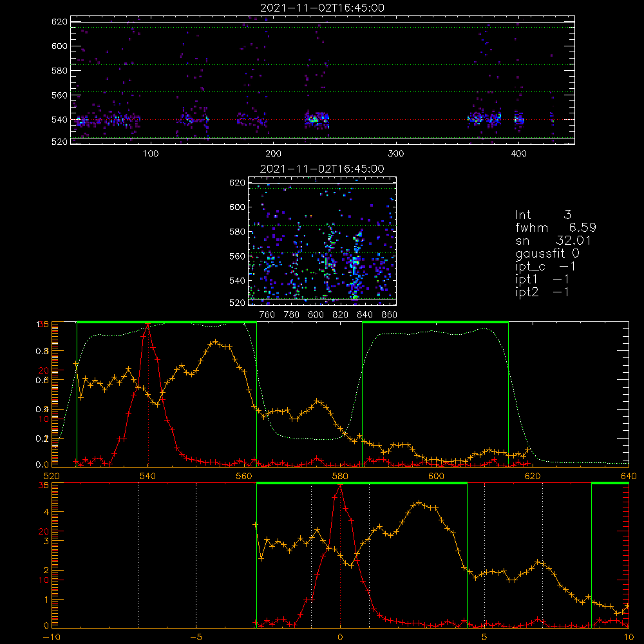Click x-axis label 820 on middle image
This screenshot has height=644, width=644.
tap(341, 315)
